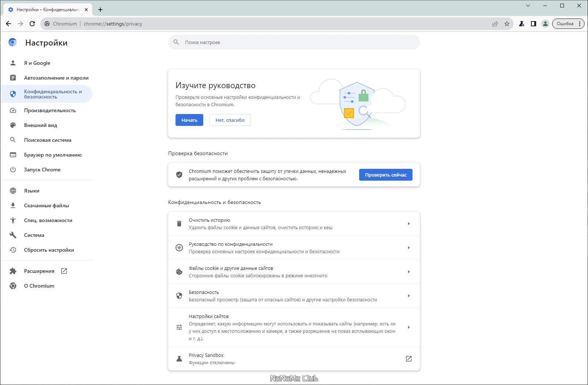Click the palette icon beside Внешний вид
Viewport: 588px width, 385px height.
[x=13, y=125]
